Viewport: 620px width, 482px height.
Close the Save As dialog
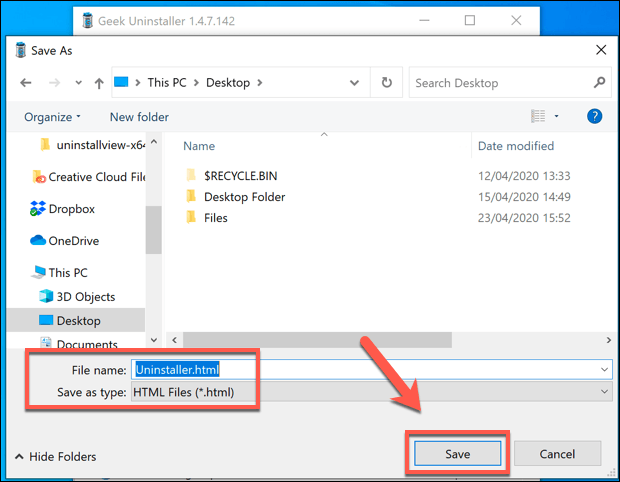(601, 50)
